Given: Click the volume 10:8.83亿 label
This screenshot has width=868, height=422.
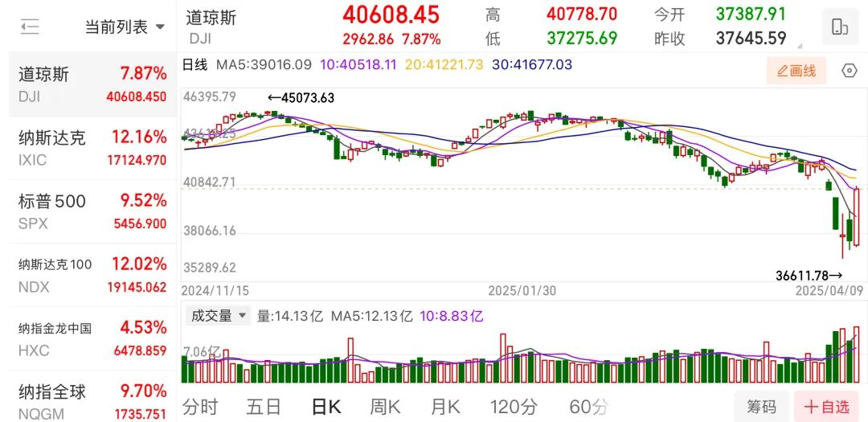Looking at the screenshot, I should [x=452, y=316].
